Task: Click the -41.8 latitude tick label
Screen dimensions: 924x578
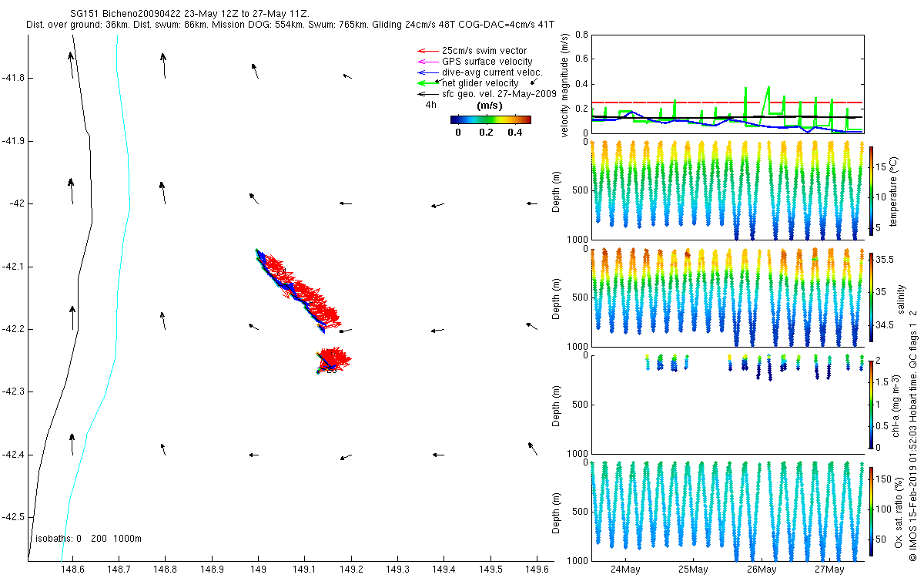Action: (x=14, y=78)
